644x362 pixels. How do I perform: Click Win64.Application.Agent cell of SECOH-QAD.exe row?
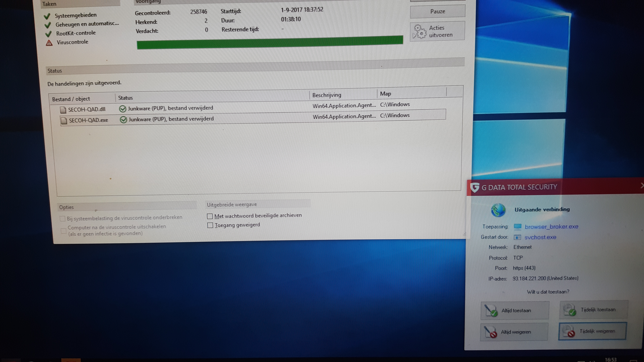[x=344, y=116]
